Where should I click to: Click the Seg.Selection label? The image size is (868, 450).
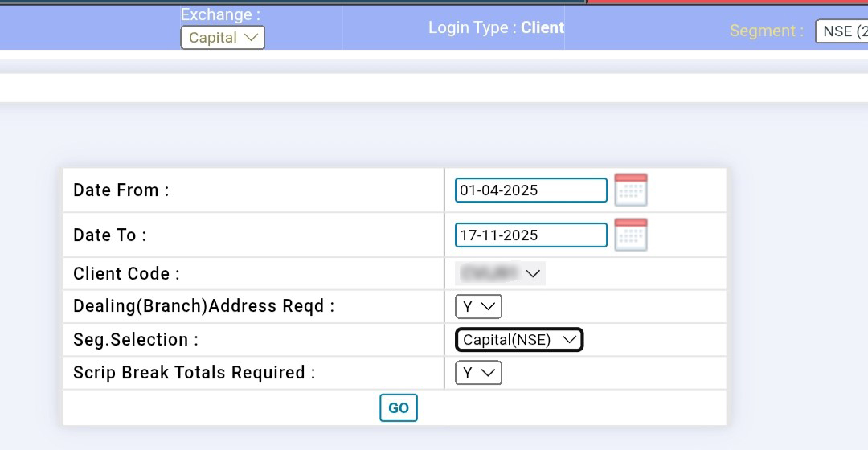(x=135, y=340)
